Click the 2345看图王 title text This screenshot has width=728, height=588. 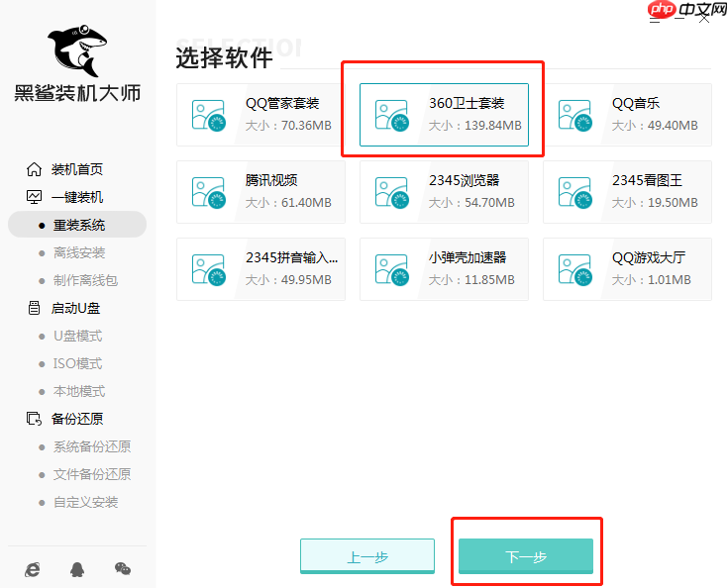coord(647,180)
